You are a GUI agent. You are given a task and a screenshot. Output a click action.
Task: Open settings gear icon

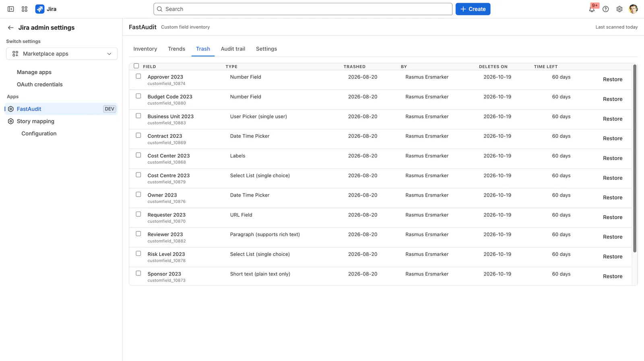coord(619,9)
